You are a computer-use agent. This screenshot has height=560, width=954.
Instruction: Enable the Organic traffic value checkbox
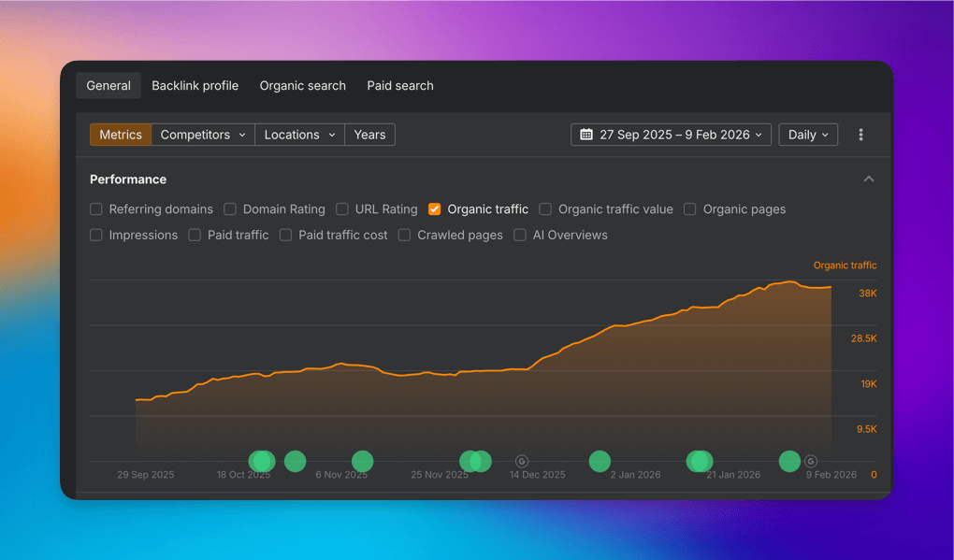click(x=545, y=209)
